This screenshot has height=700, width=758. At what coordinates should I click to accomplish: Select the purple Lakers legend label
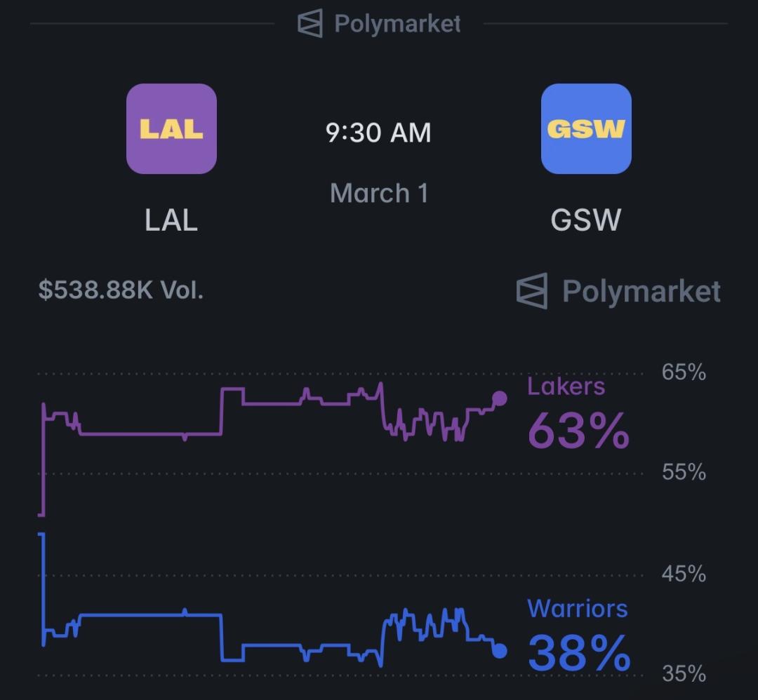[566, 386]
